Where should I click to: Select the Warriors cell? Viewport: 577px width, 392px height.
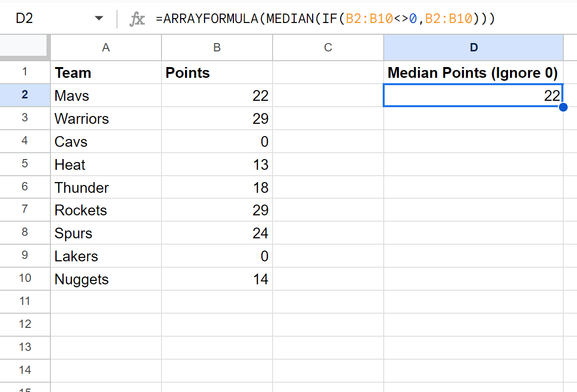click(x=106, y=118)
